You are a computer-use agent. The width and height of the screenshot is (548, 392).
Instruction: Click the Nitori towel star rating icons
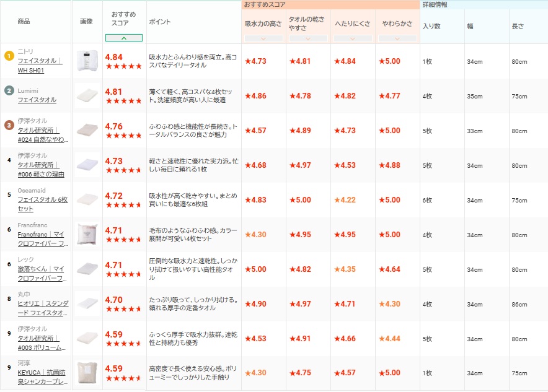click(123, 66)
